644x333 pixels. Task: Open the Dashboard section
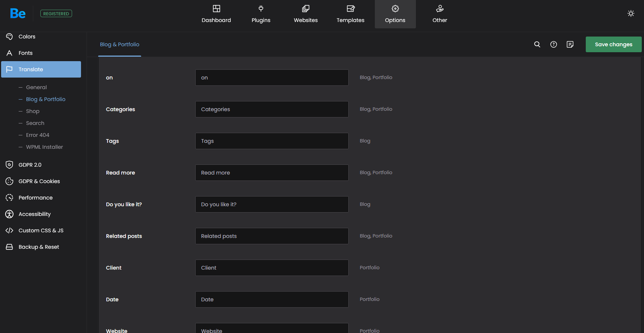pos(216,14)
